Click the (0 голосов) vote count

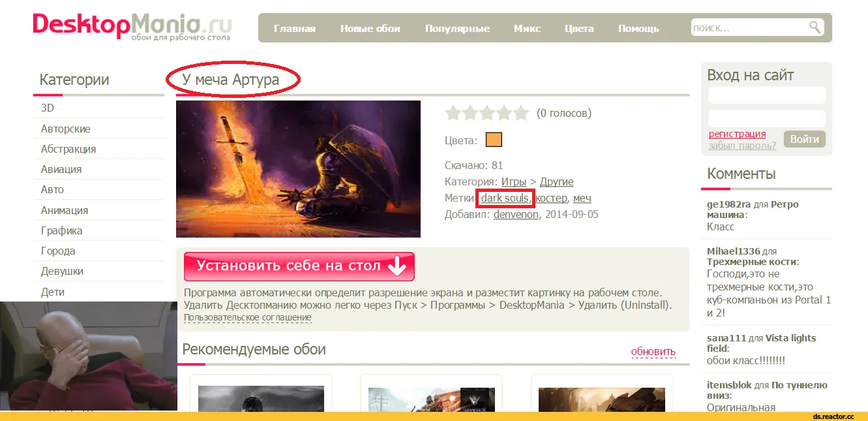[564, 114]
